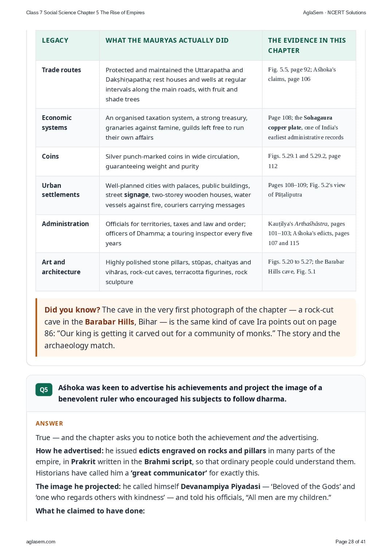Click THE EVIDENCE IN THIS CHAPTER header

point(307,46)
